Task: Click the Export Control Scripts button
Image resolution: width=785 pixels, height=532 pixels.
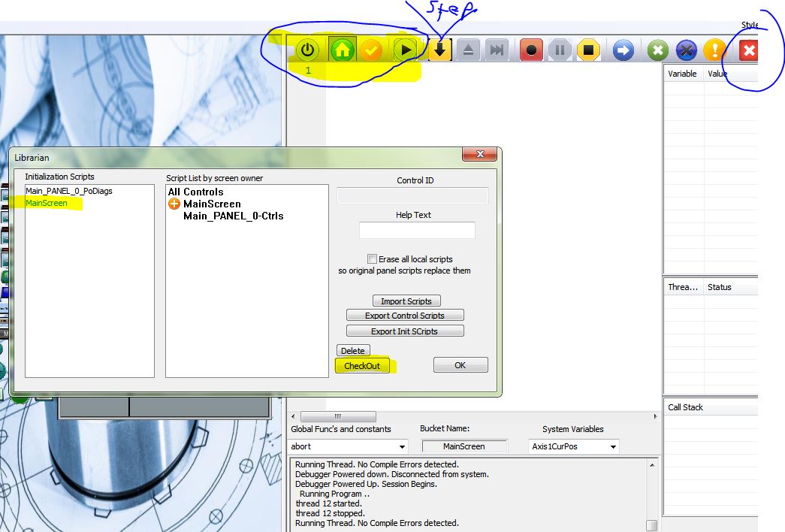Action: [x=405, y=316]
